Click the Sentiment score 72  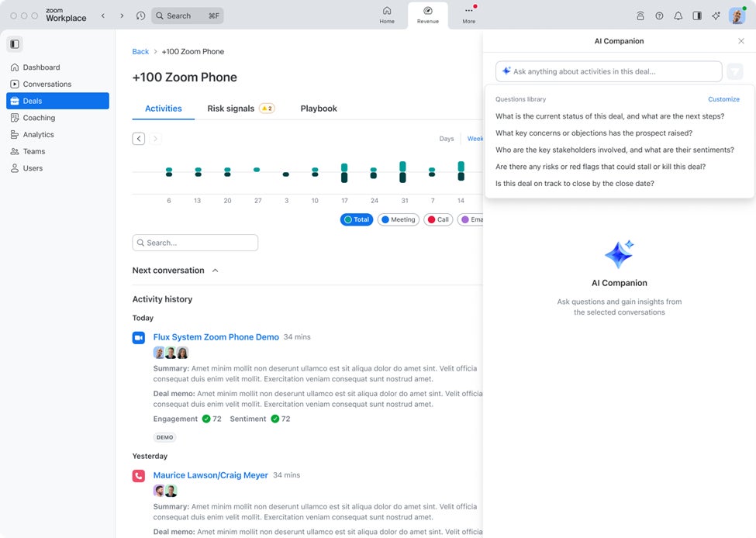[281, 419]
